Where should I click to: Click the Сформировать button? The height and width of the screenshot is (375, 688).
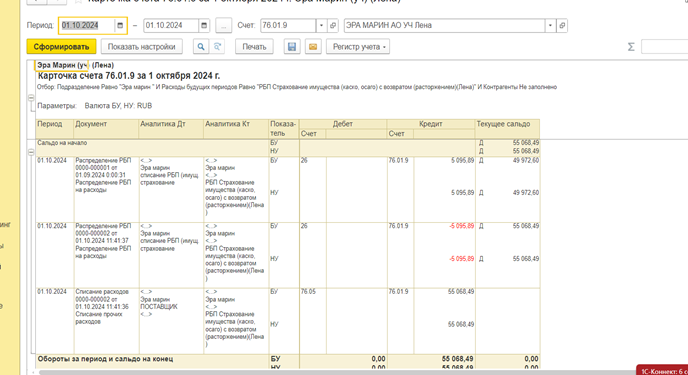tap(61, 46)
